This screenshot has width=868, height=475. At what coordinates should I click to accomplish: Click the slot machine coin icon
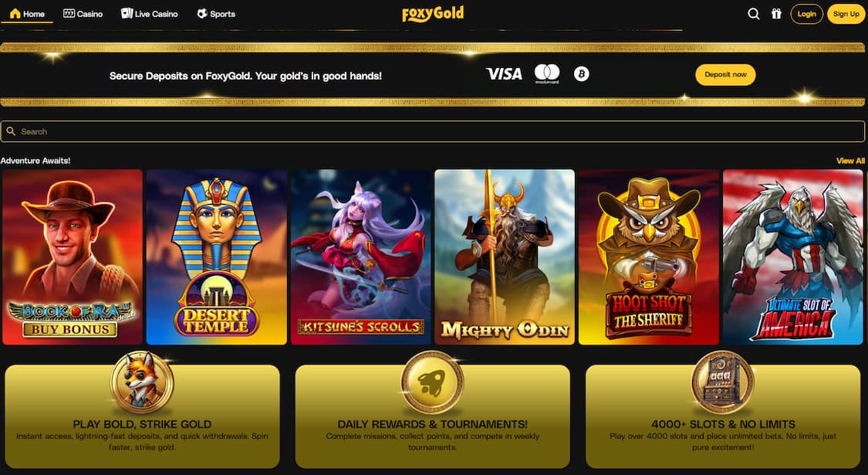tap(722, 382)
